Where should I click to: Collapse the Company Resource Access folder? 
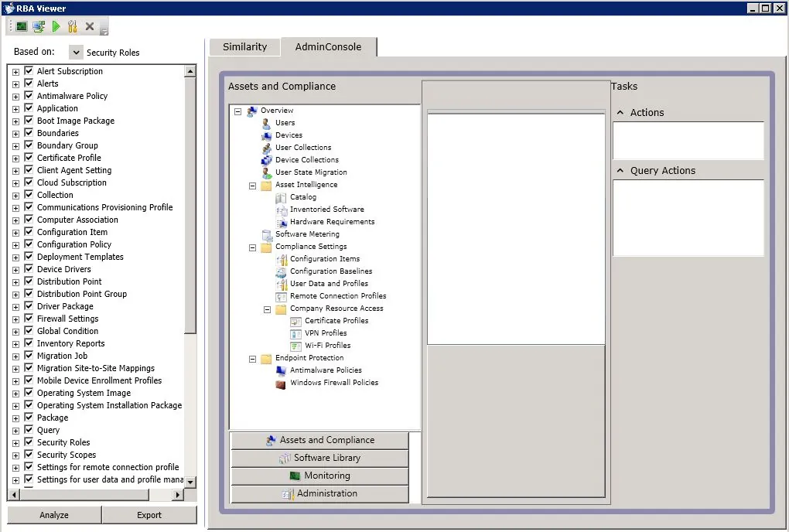pyautogui.click(x=267, y=309)
